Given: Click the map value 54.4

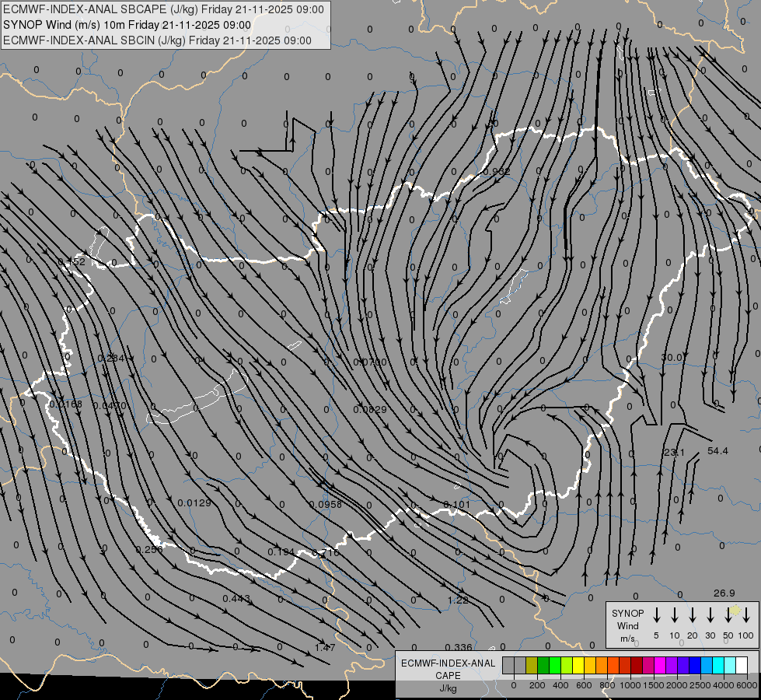Looking at the screenshot, I should pyautogui.click(x=717, y=451).
